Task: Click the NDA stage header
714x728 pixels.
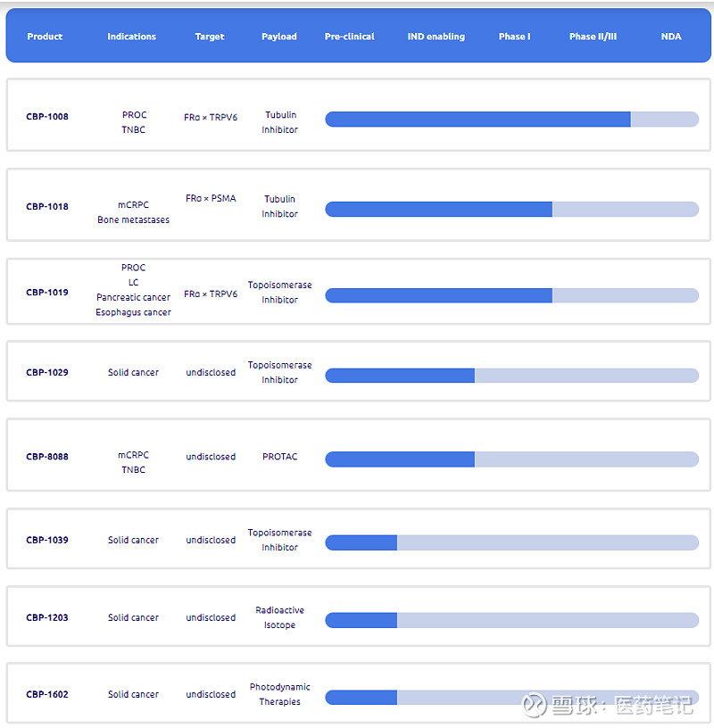Action: [x=671, y=37]
